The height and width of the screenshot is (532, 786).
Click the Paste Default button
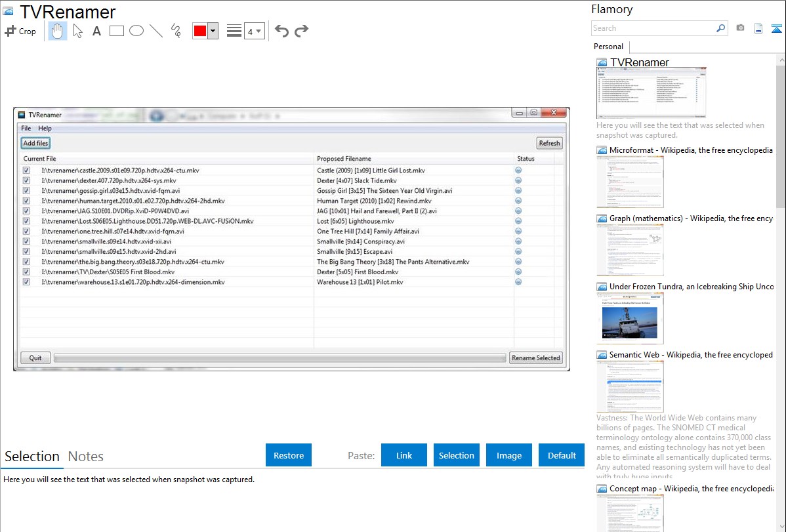[562, 455]
